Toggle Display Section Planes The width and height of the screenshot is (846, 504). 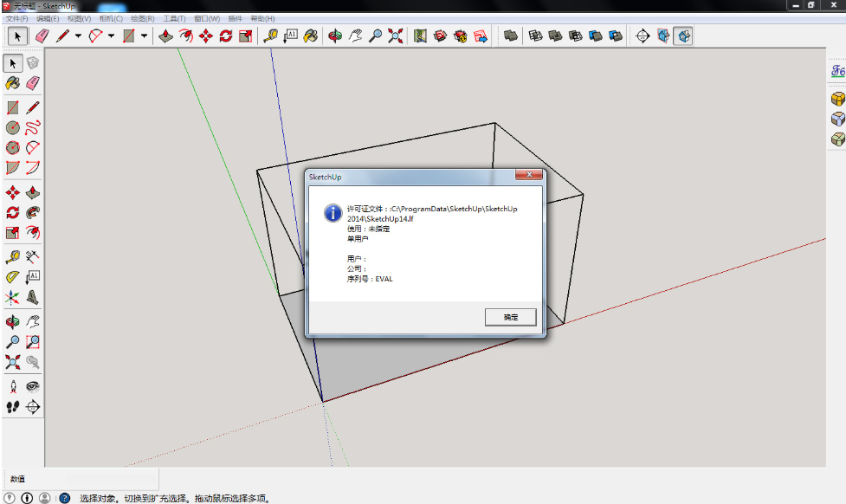tap(663, 36)
